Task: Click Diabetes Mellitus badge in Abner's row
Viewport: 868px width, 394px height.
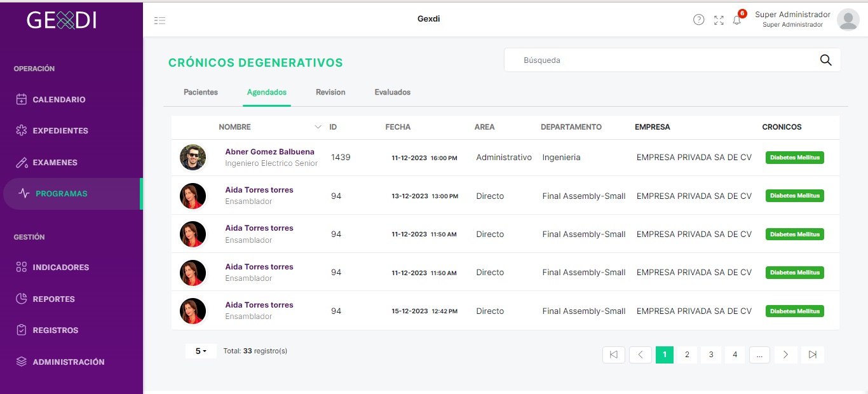Action: (x=794, y=158)
